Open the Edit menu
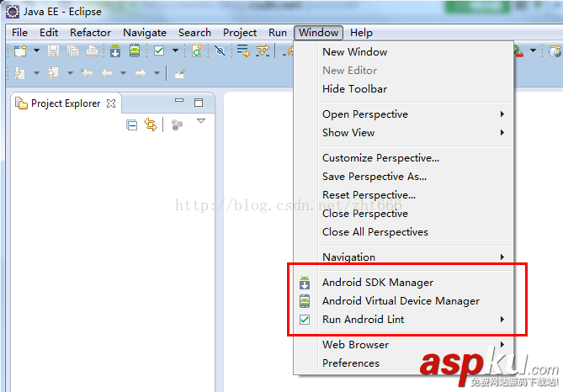Viewport: 563px width, 392px height. click(x=49, y=33)
